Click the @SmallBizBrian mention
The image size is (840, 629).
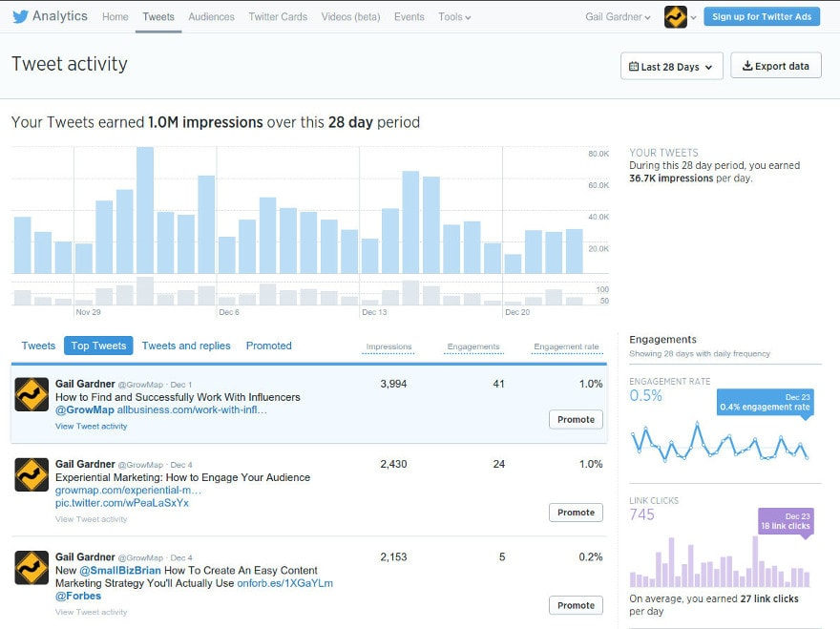(x=120, y=570)
